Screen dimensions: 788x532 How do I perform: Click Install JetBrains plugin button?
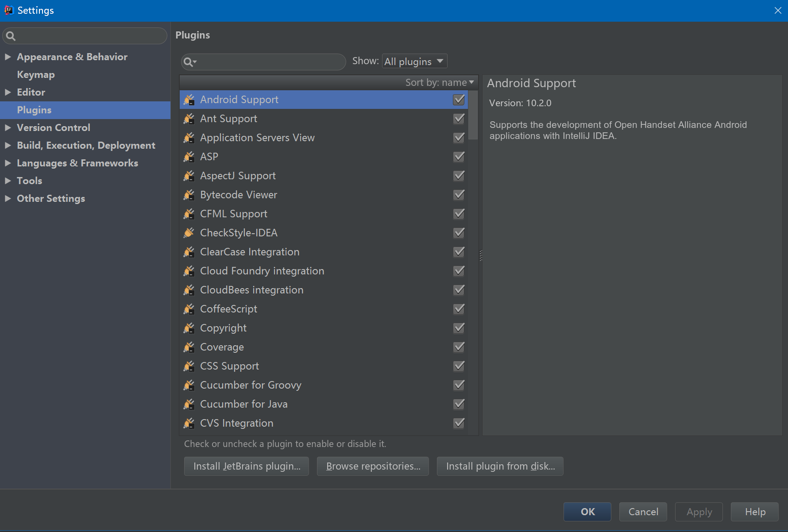247,466
